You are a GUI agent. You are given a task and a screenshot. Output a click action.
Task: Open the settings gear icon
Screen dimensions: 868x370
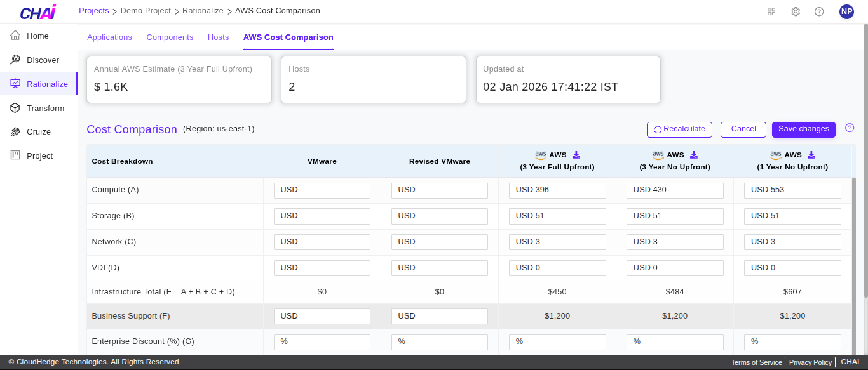pyautogui.click(x=796, y=11)
